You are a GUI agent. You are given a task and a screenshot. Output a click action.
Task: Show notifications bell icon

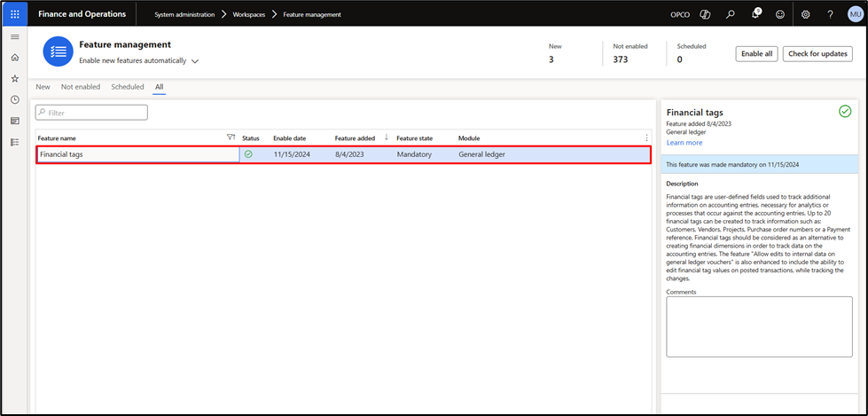[x=755, y=15]
